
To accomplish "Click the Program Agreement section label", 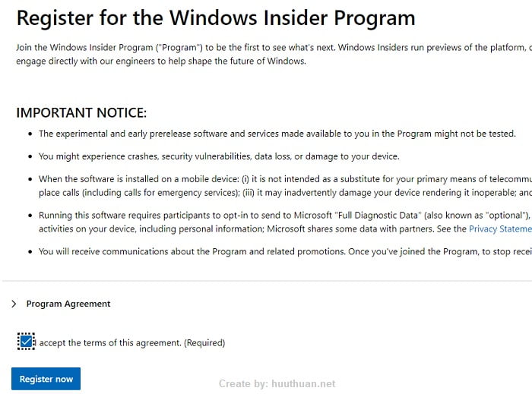I will coord(68,304).
